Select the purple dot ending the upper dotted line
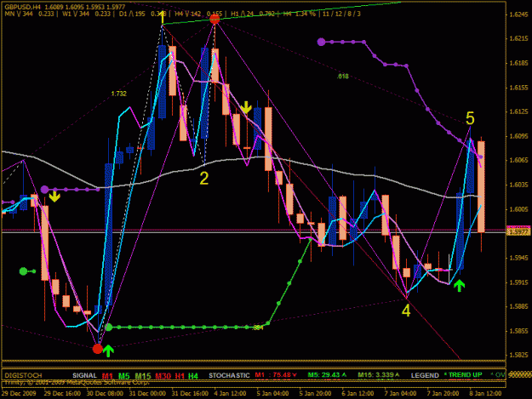 (x=480, y=157)
